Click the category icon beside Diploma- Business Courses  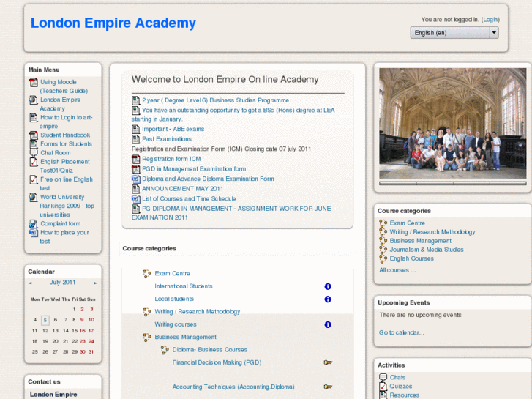point(165,350)
